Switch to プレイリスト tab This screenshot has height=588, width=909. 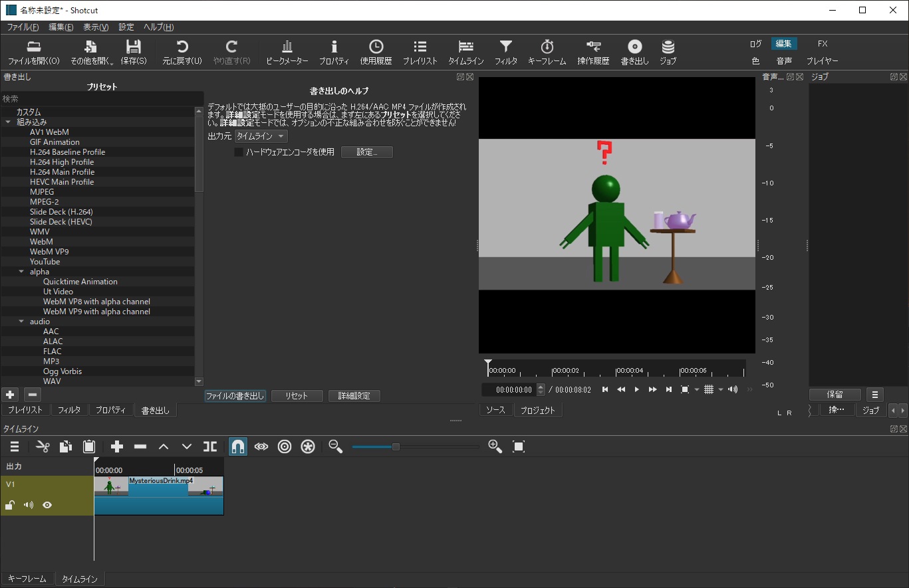pos(25,410)
